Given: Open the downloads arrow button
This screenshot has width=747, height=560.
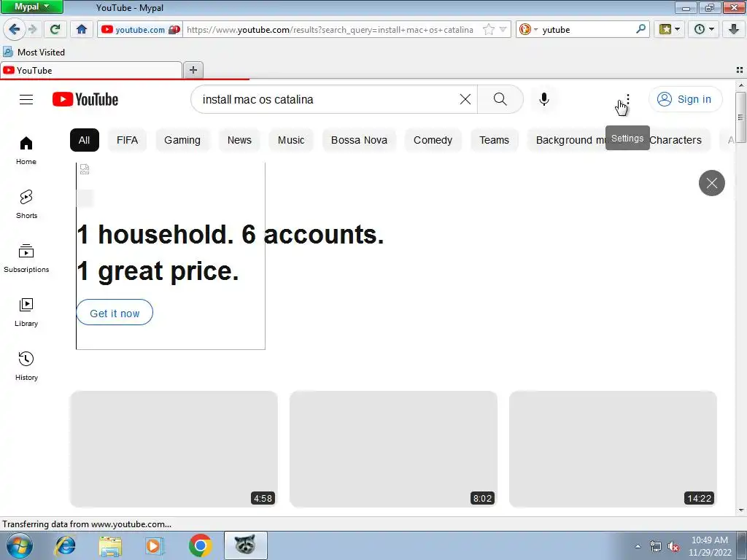Looking at the screenshot, I should pyautogui.click(x=734, y=29).
